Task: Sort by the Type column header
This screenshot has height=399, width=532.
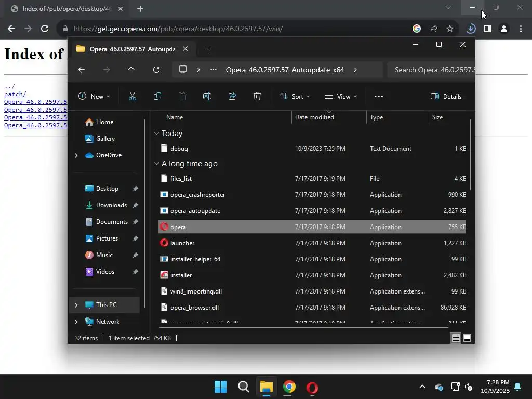Action: coord(376,117)
